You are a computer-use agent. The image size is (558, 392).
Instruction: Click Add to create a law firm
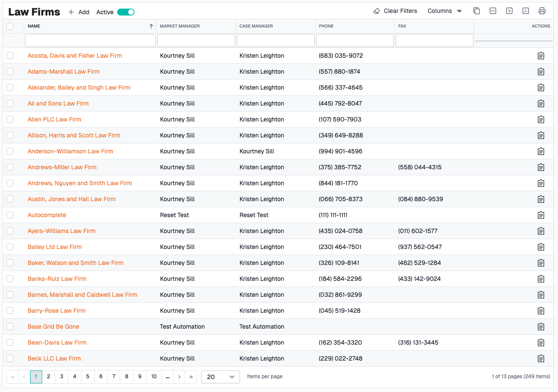79,12
